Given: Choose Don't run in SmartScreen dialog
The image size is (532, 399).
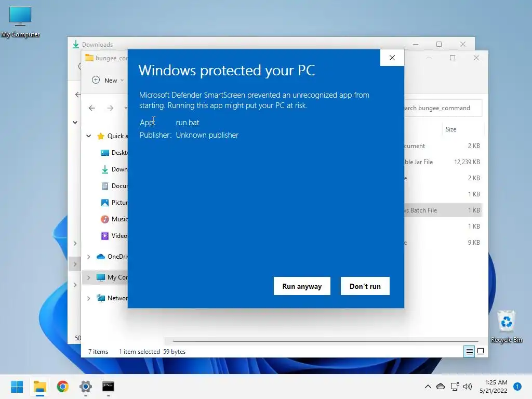Looking at the screenshot, I should point(365,286).
